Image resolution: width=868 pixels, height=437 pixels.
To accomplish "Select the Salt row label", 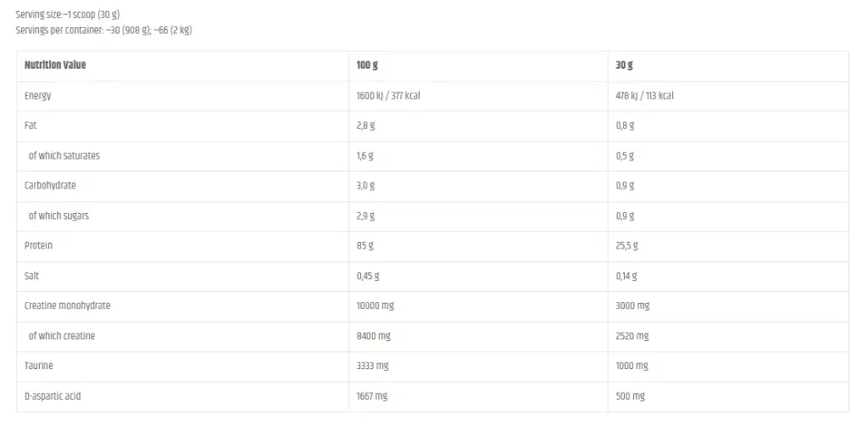I will point(32,276).
